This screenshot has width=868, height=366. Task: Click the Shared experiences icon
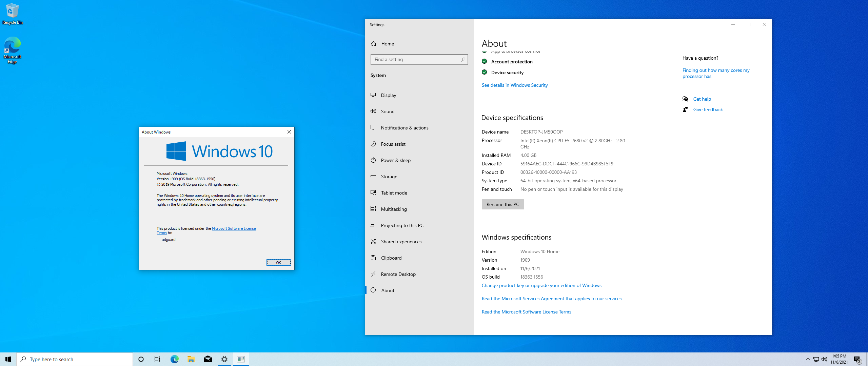373,241
